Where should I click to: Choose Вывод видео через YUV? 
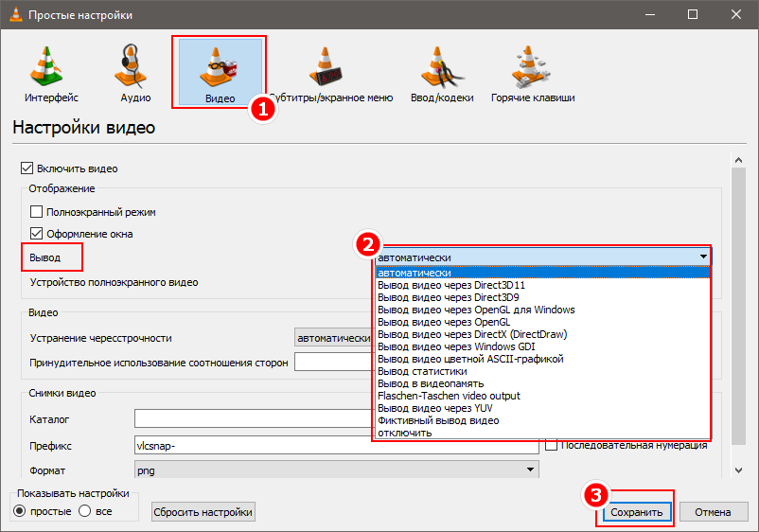click(x=542, y=408)
